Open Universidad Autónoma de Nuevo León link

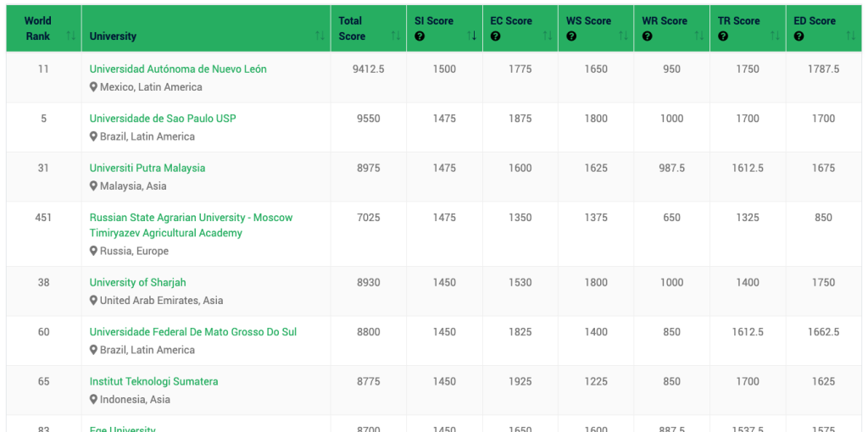178,69
